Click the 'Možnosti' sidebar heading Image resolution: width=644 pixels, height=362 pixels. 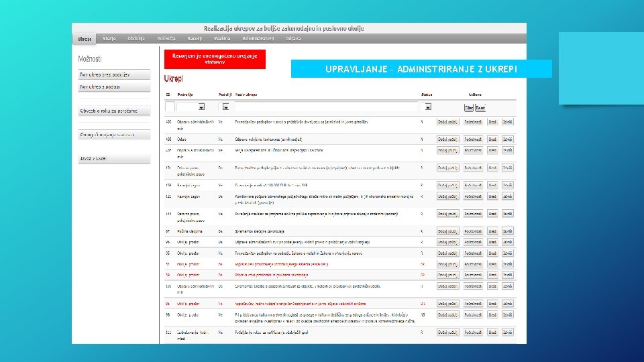89,59
